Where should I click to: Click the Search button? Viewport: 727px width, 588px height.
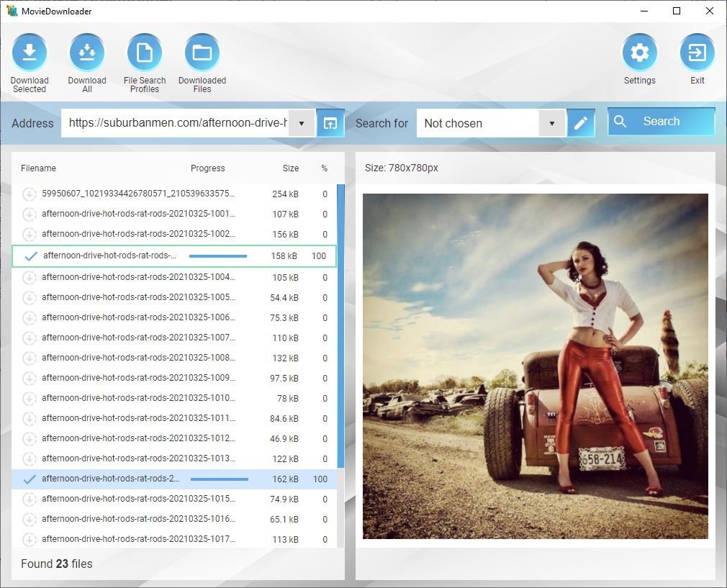pos(661,122)
